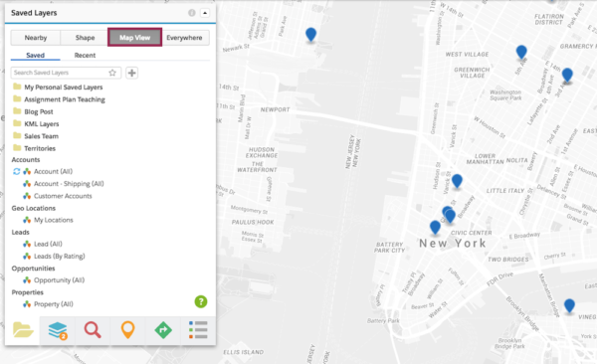Open the Saved Layers folder icon tab
Viewport: 597px width, 364px height.
23,330
